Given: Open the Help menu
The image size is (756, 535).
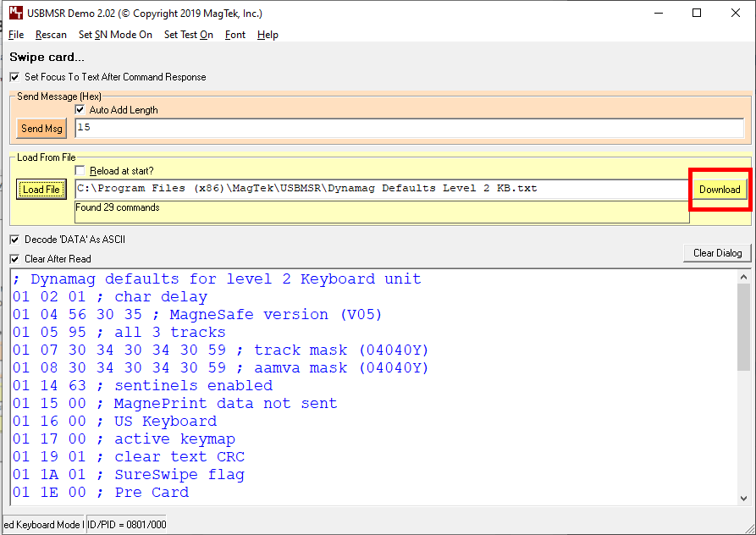Looking at the screenshot, I should point(268,35).
